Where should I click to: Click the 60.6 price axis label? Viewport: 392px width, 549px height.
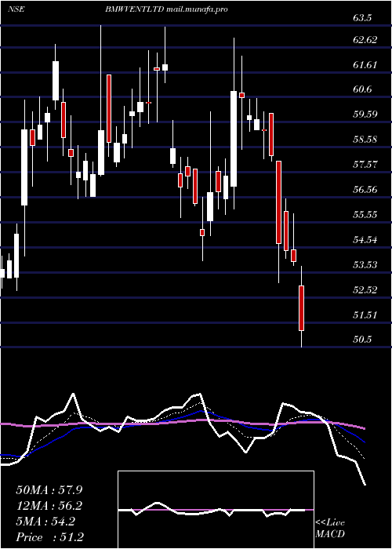coord(362,89)
